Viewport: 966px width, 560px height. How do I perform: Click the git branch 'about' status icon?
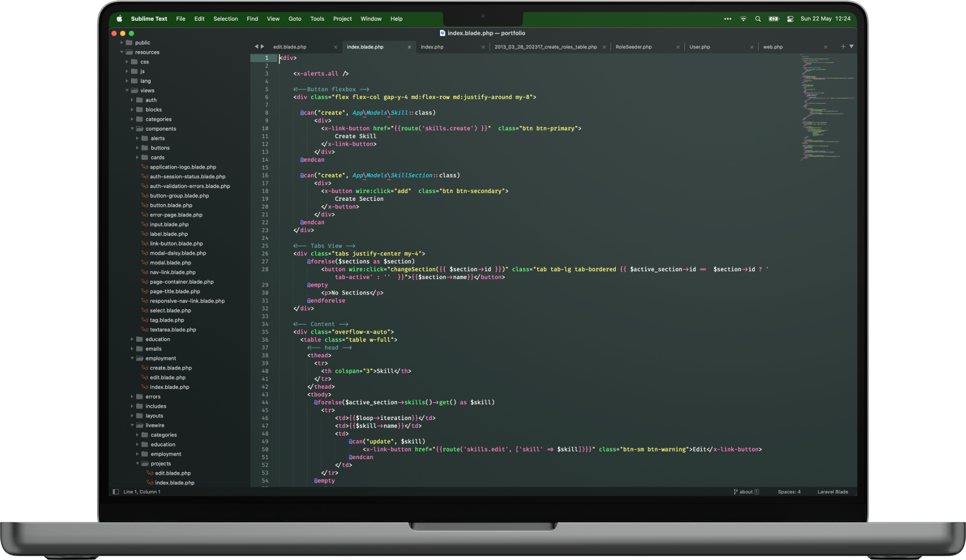coord(746,492)
